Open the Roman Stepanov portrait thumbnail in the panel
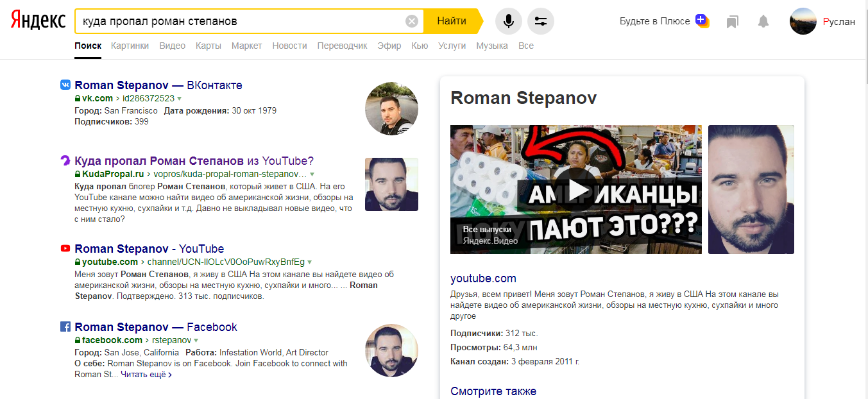Viewport: 868px width, 399px height. point(751,189)
